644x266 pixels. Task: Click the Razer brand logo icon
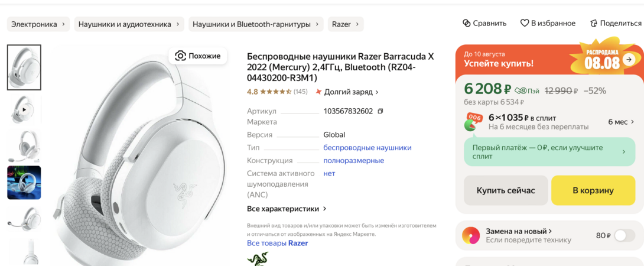point(258,259)
